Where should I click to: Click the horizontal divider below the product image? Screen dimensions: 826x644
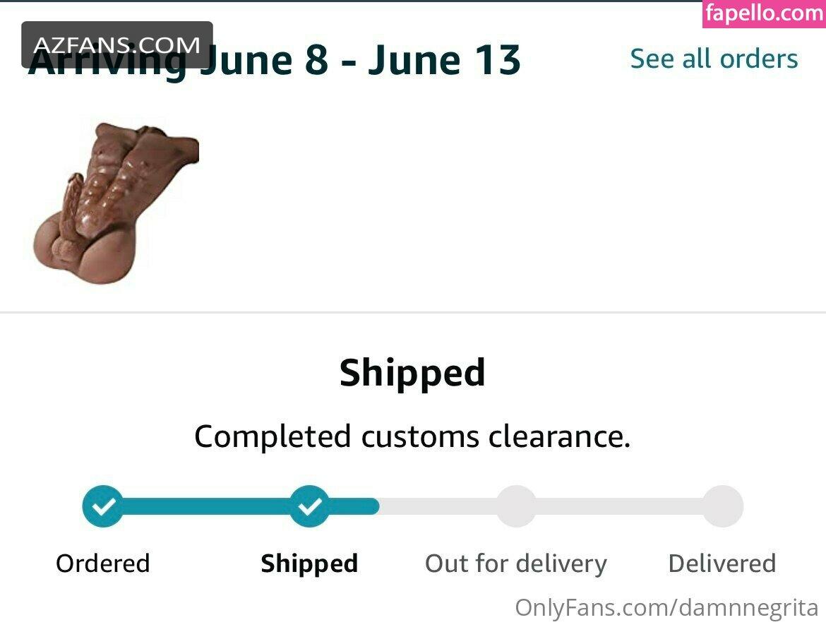click(413, 312)
